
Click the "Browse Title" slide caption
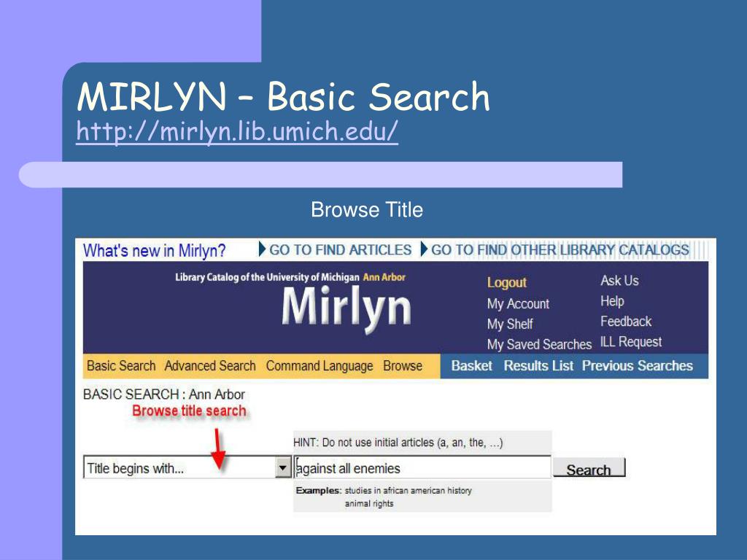coord(367,209)
